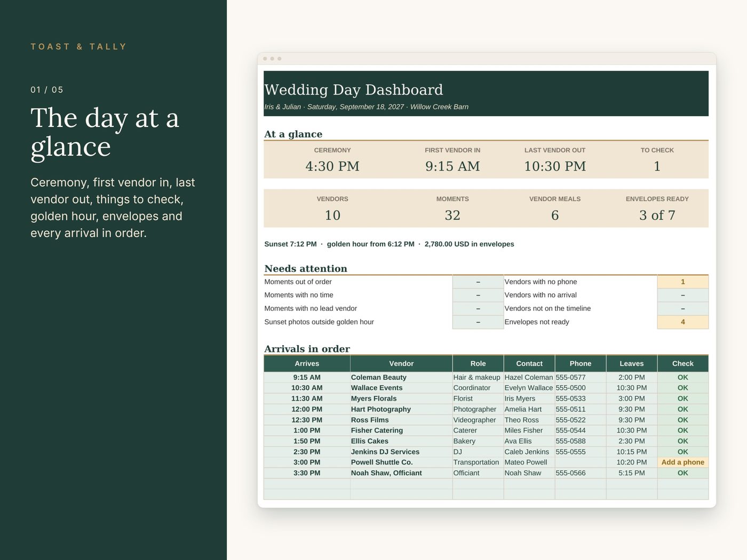Select the To Check value 1
The width and height of the screenshot is (747, 560).
(657, 166)
